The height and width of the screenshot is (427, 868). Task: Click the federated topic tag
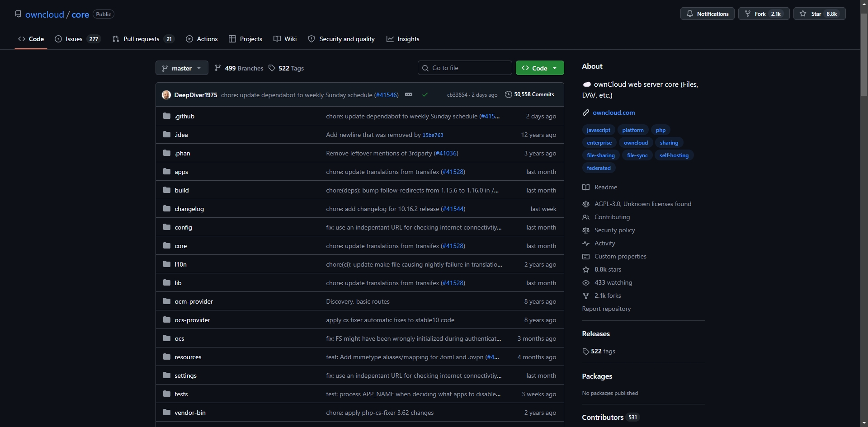point(599,168)
